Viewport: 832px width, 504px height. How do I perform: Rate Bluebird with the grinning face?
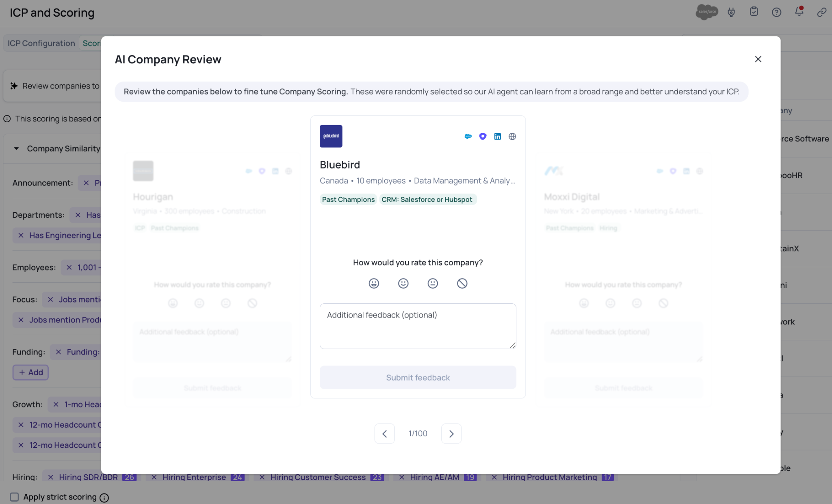pyautogui.click(x=374, y=283)
